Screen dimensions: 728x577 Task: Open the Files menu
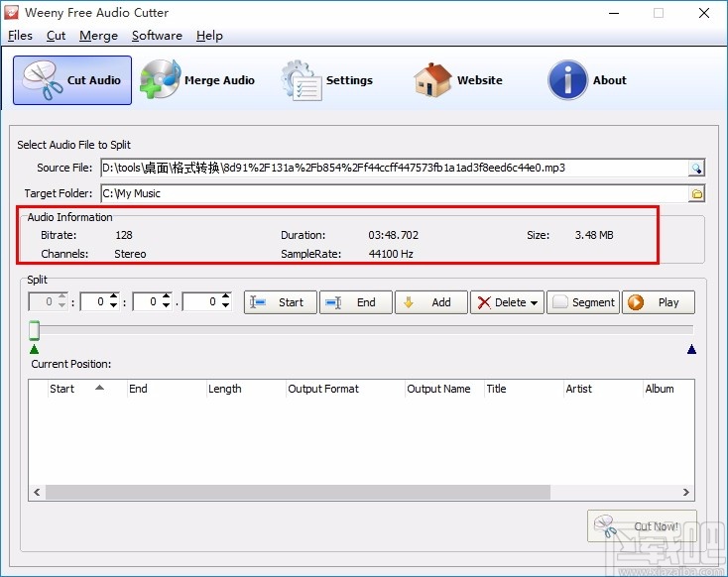coord(20,36)
